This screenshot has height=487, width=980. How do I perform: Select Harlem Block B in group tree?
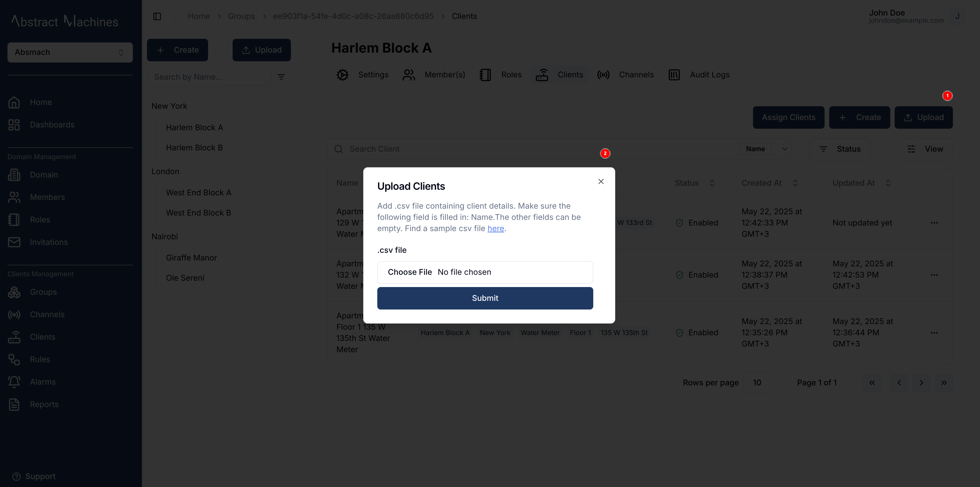coord(195,148)
